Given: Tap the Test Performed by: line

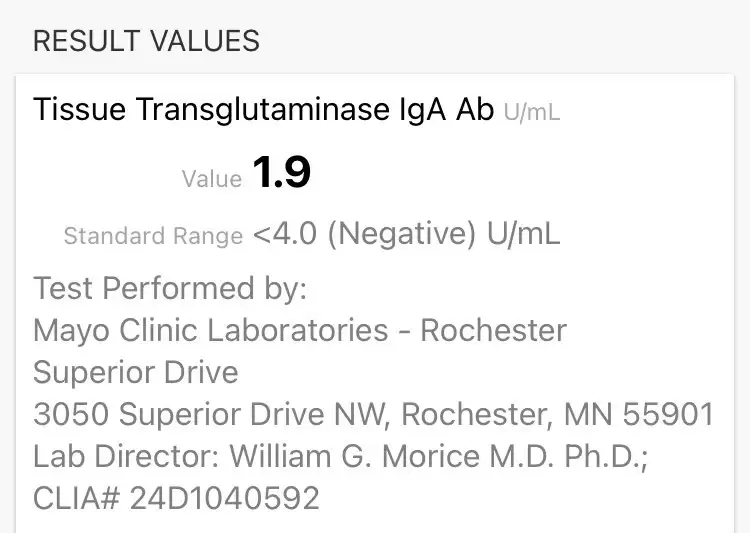Looking at the screenshot, I should (x=170, y=288).
